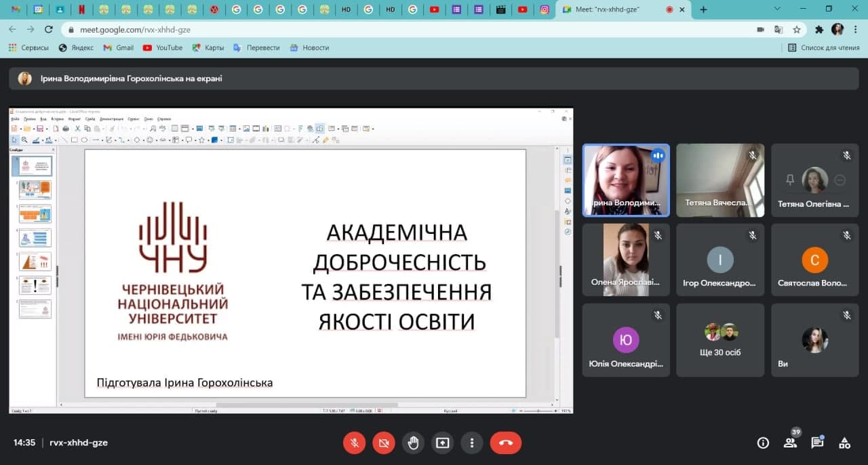Screen dimensions: 868x465
Task: Click 'Підготувала Ірина Горохолінська' text on slide
Action: (x=184, y=383)
